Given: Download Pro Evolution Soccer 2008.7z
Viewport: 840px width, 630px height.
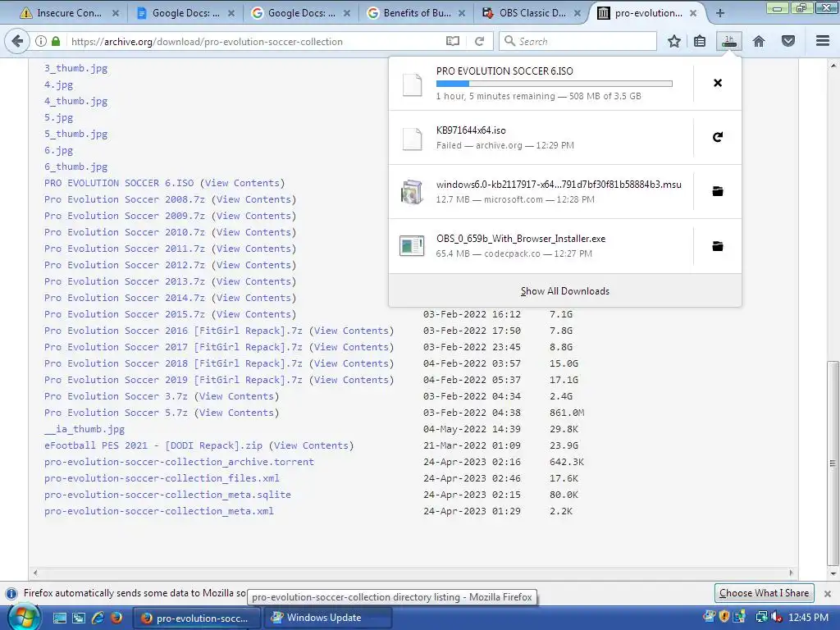Looking at the screenshot, I should point(125,199).
